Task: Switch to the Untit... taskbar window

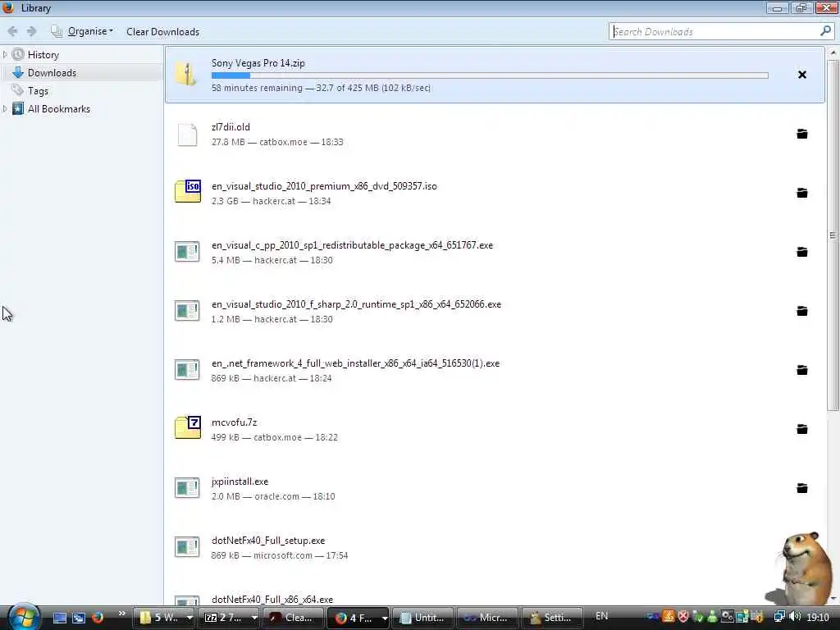Action: (x=422, y=618)
